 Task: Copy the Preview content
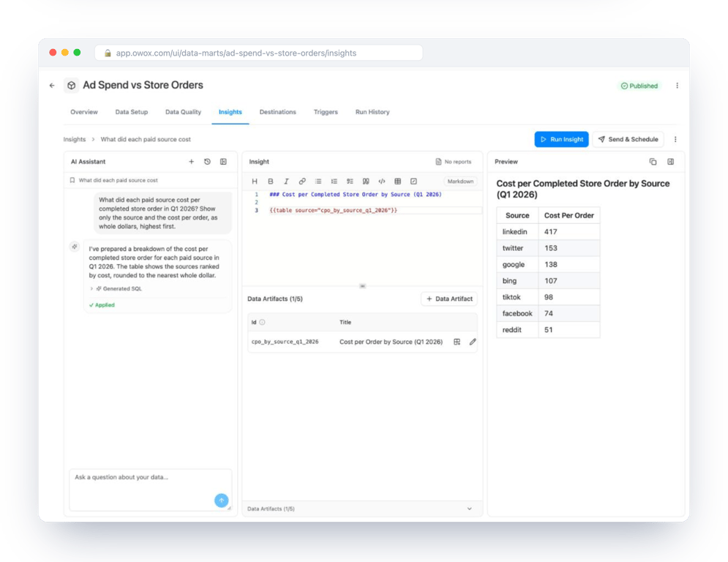(653, 162)
